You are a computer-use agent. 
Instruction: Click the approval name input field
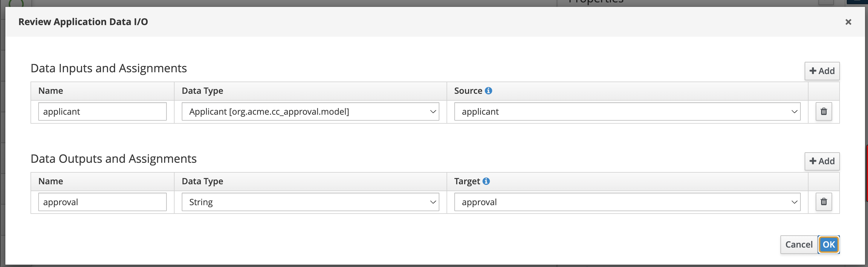[x=103, y=202]
